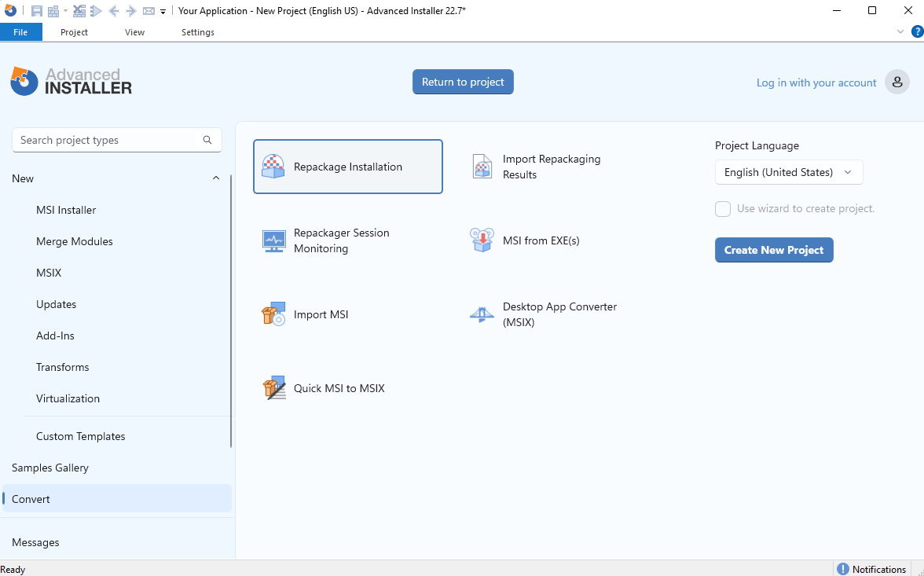The image size is (924, 576).
Task: Open the File ribbon tab
Action: (x=20, y=32)
